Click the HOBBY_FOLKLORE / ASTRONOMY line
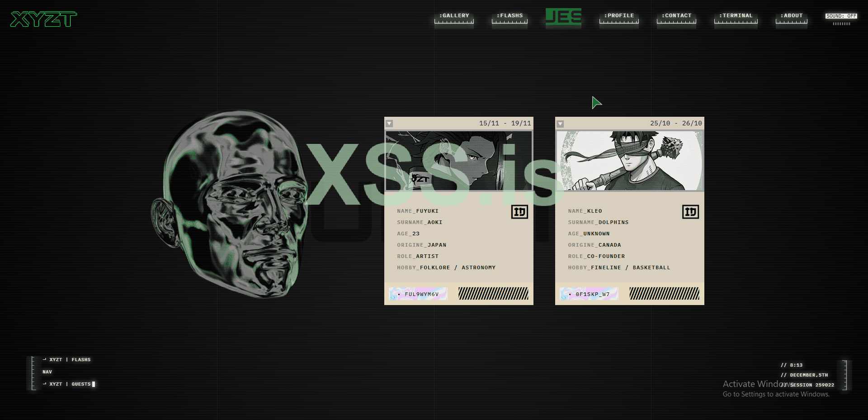The width and height of the screenshot is (868, 420). (x=446, y=267)
